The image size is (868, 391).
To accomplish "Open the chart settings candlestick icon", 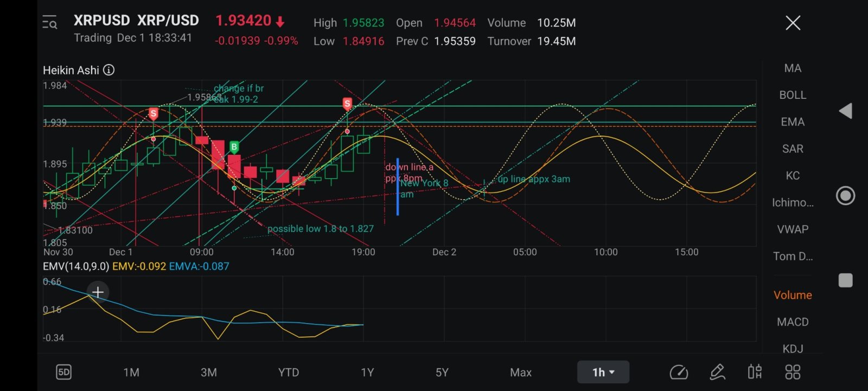I will point(755,372).
